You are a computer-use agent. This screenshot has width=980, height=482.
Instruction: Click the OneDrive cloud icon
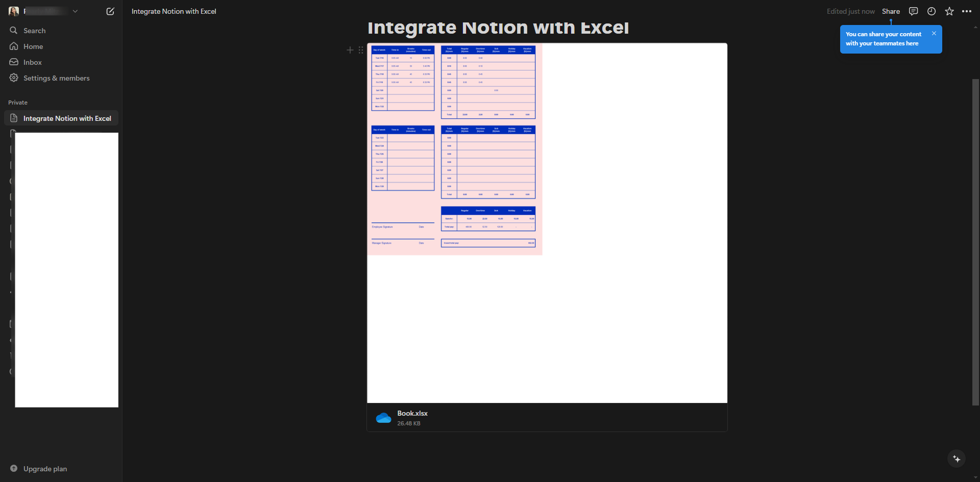[384, 418]
